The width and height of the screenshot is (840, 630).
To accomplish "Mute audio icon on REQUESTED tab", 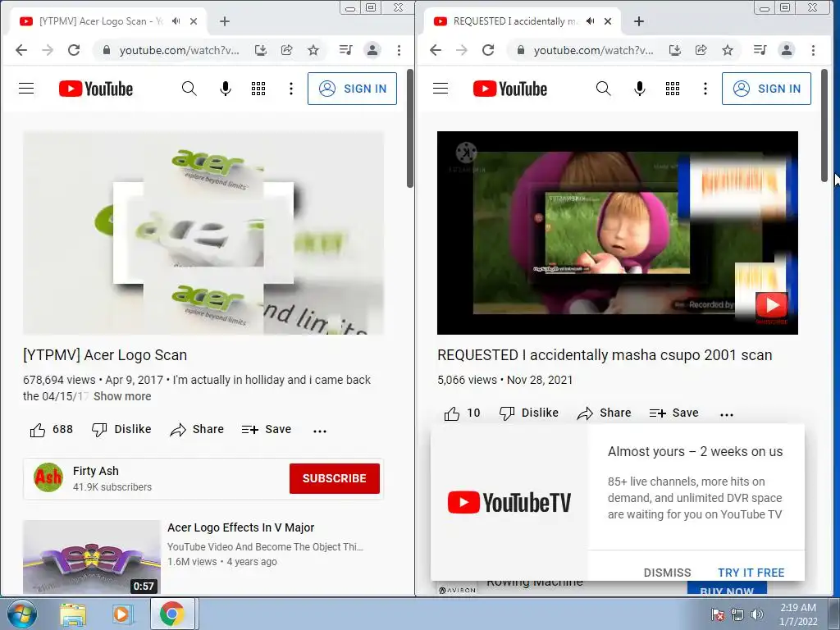I will pos(590,21).
